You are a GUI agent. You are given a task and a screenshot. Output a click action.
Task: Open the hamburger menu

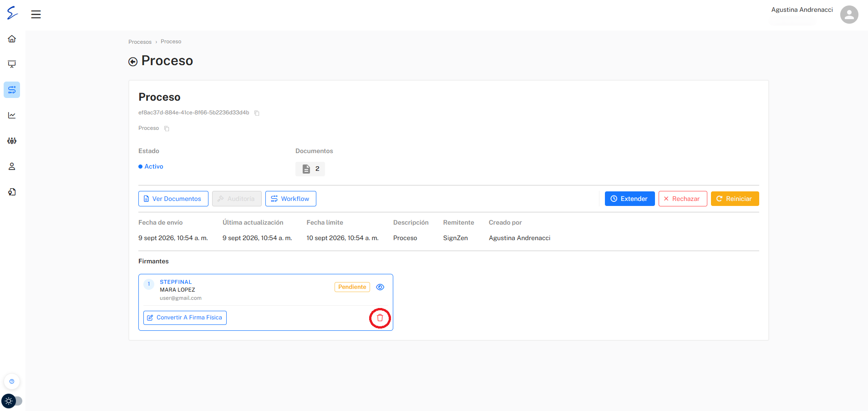tap(36, 15)
